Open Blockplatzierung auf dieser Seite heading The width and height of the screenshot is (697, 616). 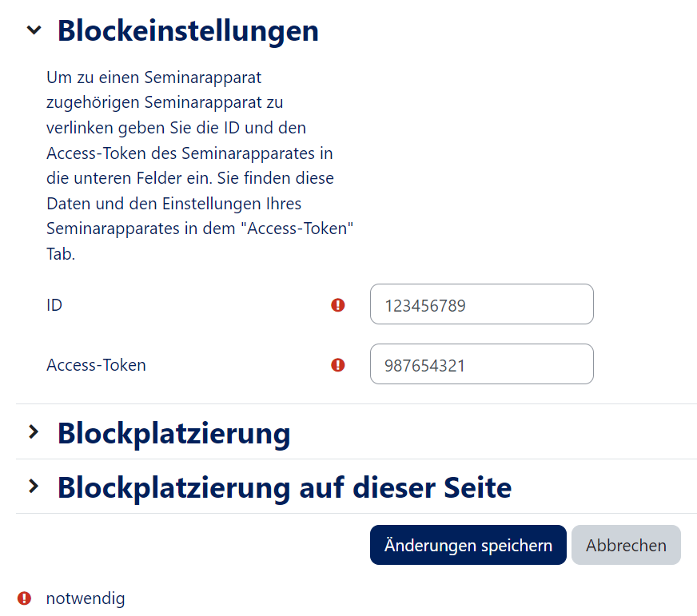tap(284, 487)
